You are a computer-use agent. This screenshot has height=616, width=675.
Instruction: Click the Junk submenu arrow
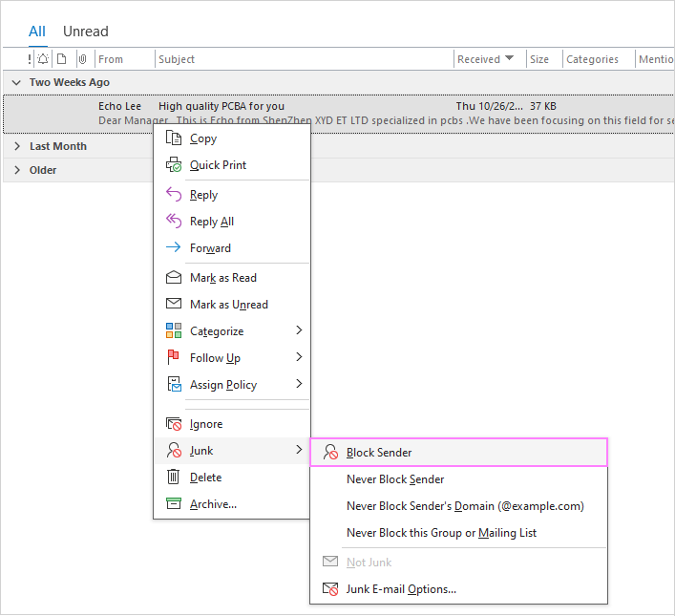[299, 450]
